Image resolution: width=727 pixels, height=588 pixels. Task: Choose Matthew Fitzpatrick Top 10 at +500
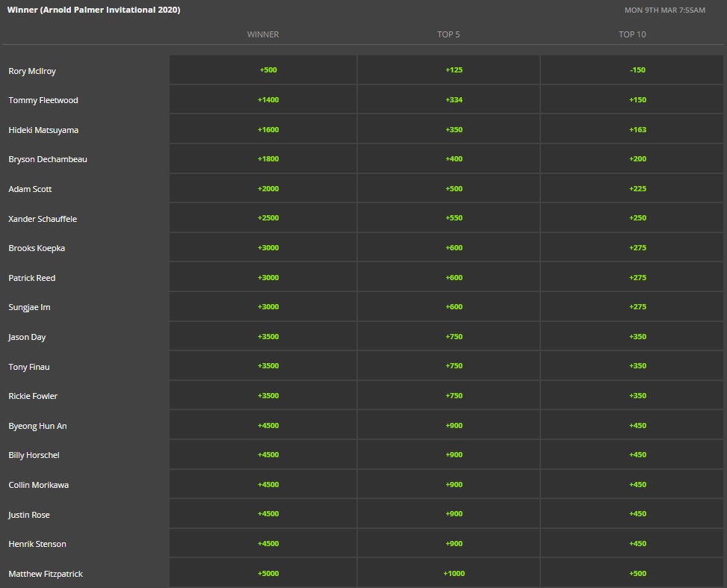(631, 573)
